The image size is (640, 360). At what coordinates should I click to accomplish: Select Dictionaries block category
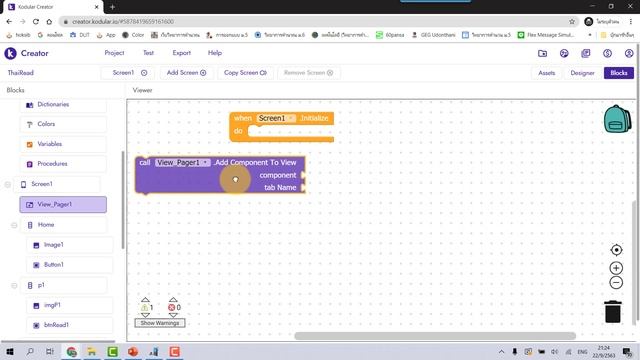[63, 104]
